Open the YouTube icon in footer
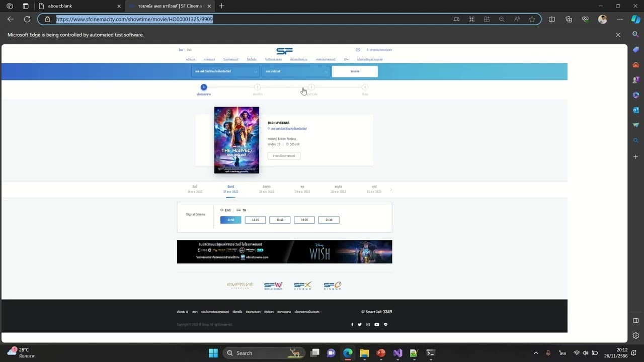Screen dimensions: 644x362 377,324
